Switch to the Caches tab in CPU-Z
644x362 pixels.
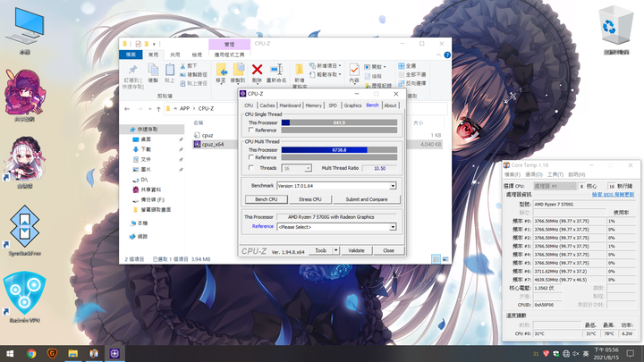[267, 105]
